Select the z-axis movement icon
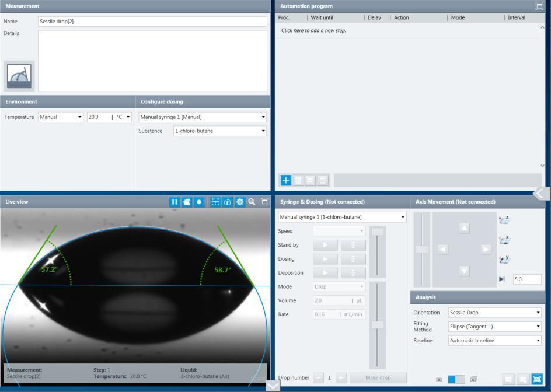The height and width of the screenshot is (392, 551). tap(505, 220)
